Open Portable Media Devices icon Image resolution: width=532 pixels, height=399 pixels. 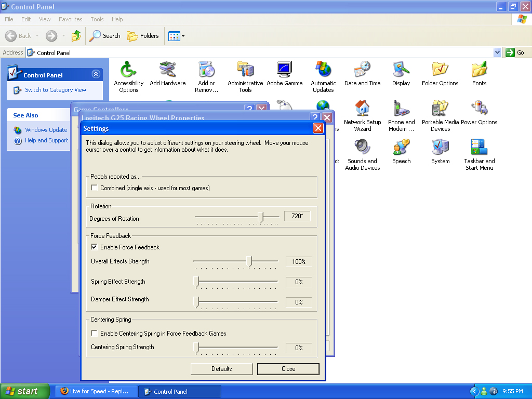(x=440, y=116)
